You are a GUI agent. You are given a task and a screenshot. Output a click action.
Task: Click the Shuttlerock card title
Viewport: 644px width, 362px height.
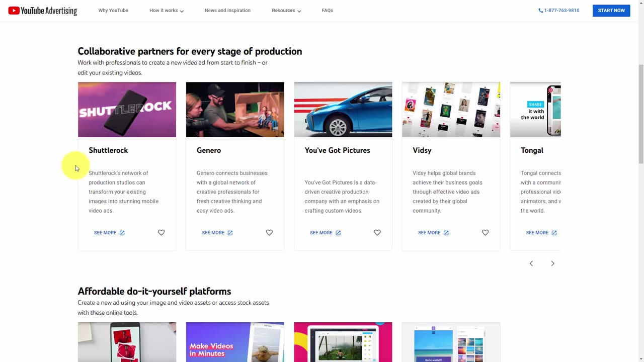coord(108,150)
